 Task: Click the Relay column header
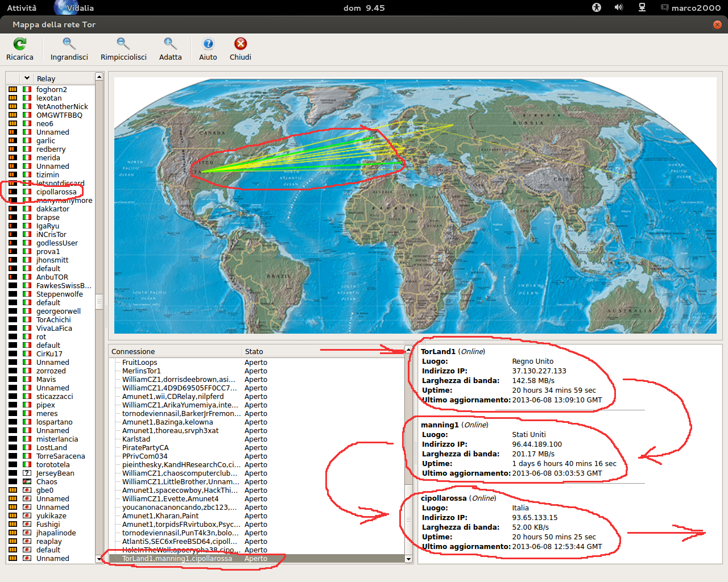pyautogui.click(x=64, y=78)
